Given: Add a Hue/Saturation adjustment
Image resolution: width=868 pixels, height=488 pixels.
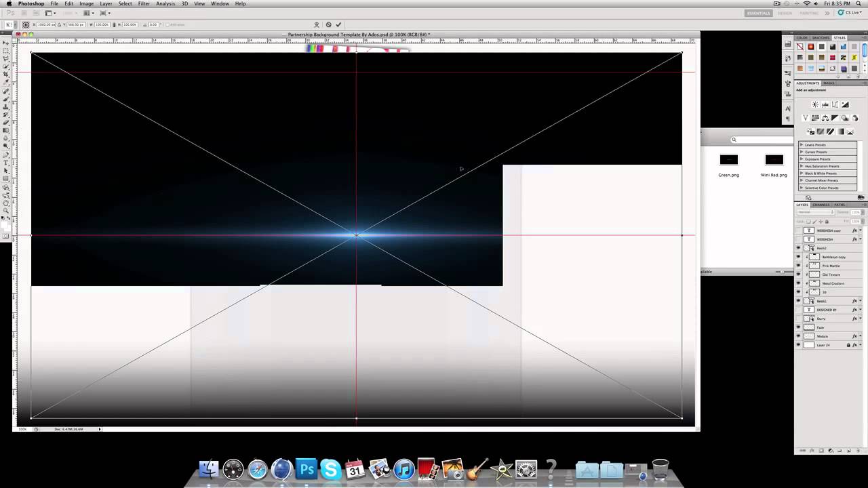Looking at the screenshot, I should coord(815,118).
